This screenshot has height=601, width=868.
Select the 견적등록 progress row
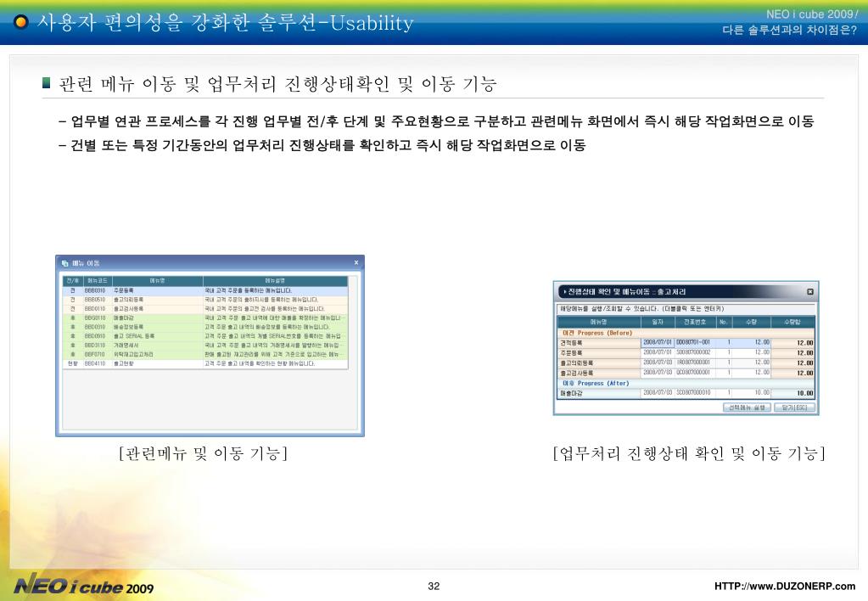click(686, 343)
